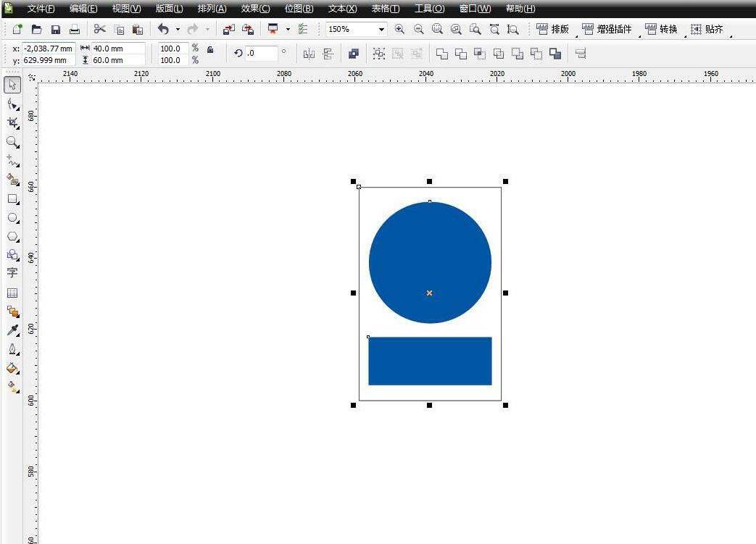Select the Pick (arrow) tool
Screen dimensions: 756x544
12,85
